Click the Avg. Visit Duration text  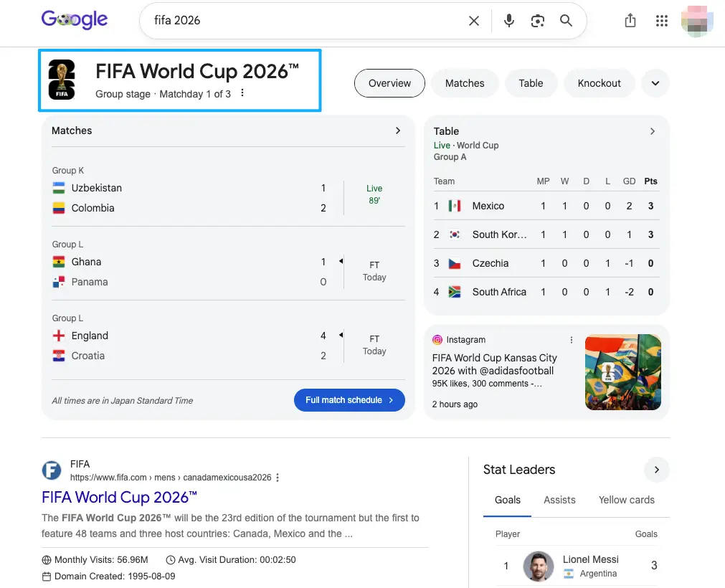click(x=237, y=560)
